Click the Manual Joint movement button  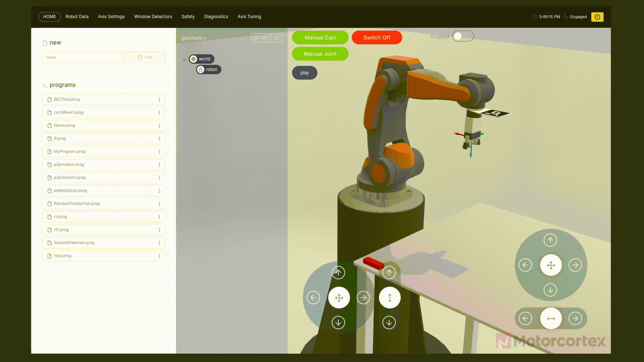(320, 54)
